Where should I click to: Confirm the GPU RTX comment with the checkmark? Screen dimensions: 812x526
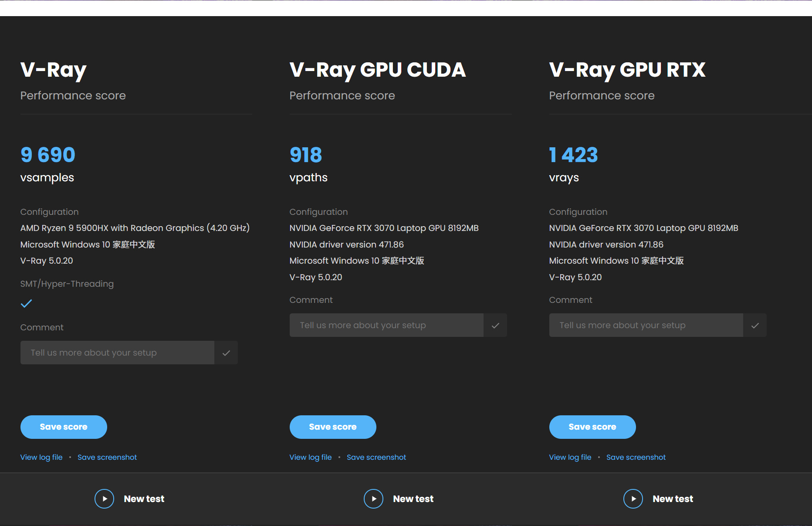coord(755,325)
